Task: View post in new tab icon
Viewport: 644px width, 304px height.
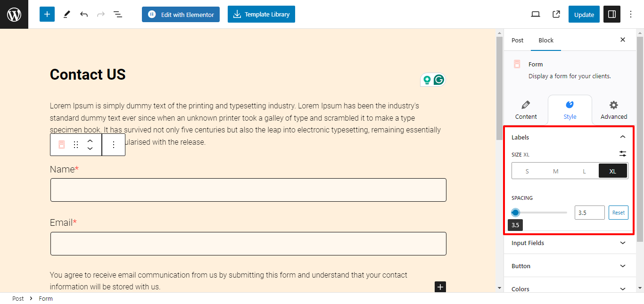Action: tap(556, 14)
